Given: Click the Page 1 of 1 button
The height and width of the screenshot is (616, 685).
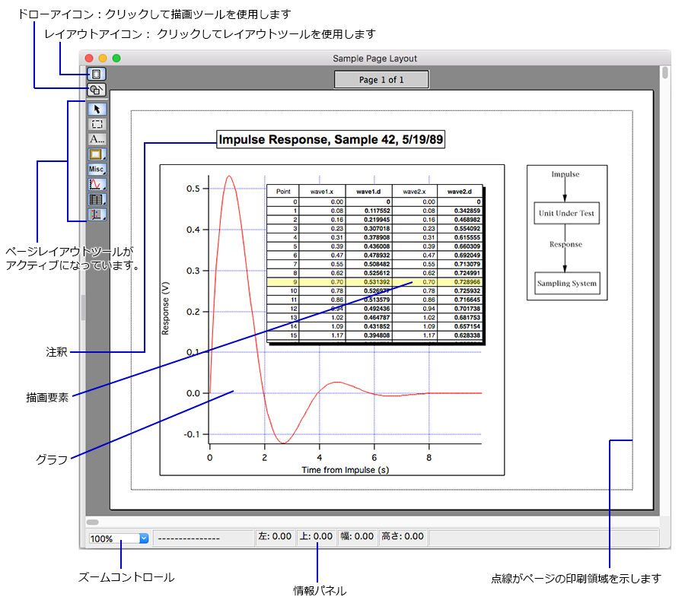Looking at the screenshot, I should click(381, 80).
